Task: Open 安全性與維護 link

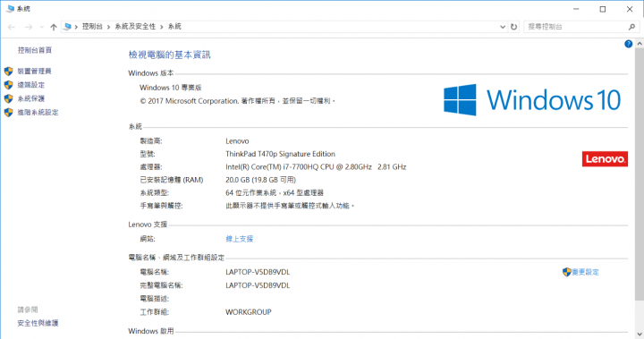Action: 38,323
